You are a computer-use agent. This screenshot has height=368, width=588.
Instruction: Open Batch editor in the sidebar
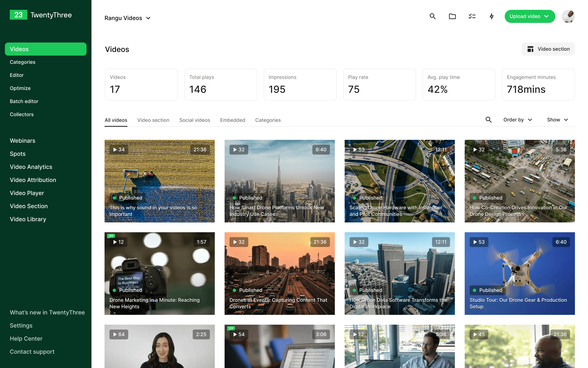pos(24,101)
